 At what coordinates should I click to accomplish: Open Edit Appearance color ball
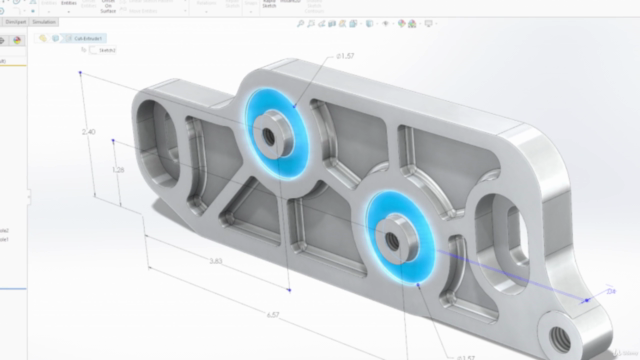402,24
